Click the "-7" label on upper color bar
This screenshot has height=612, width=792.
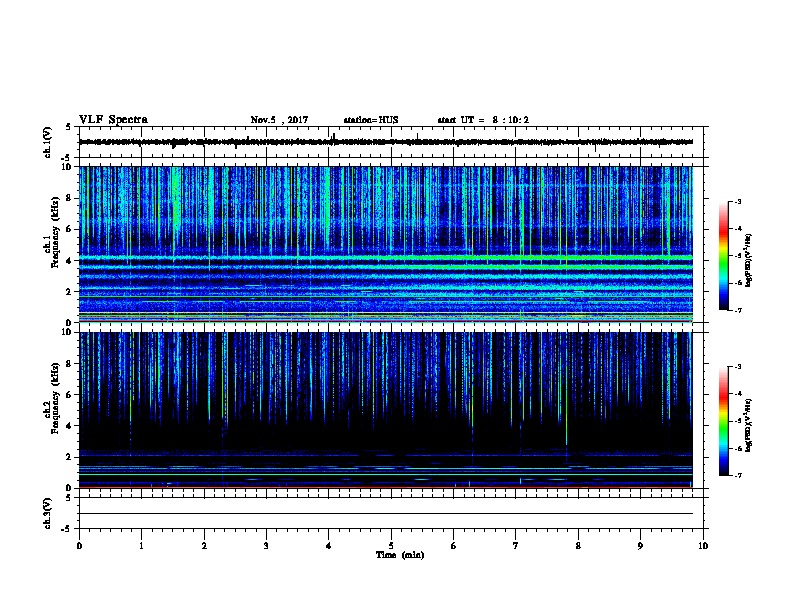pos(738,310)
